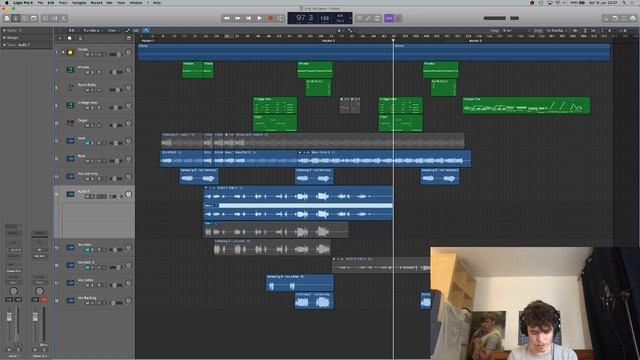Mute the Vox Main track
This screenshot has height=360, width=640.
(87, 250)
